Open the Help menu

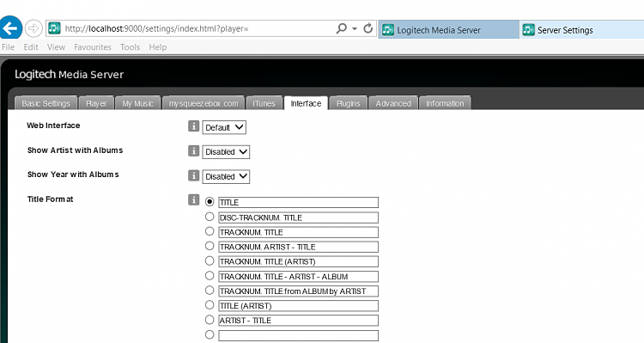158,47
